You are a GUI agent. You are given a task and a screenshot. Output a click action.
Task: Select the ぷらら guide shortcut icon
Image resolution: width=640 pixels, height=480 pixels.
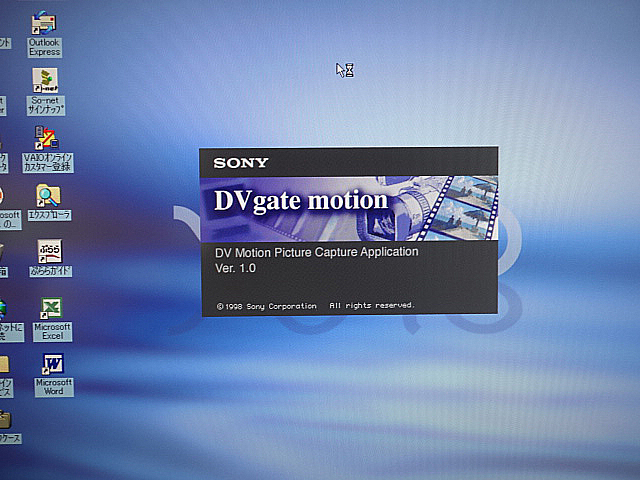tap(49, 251)
